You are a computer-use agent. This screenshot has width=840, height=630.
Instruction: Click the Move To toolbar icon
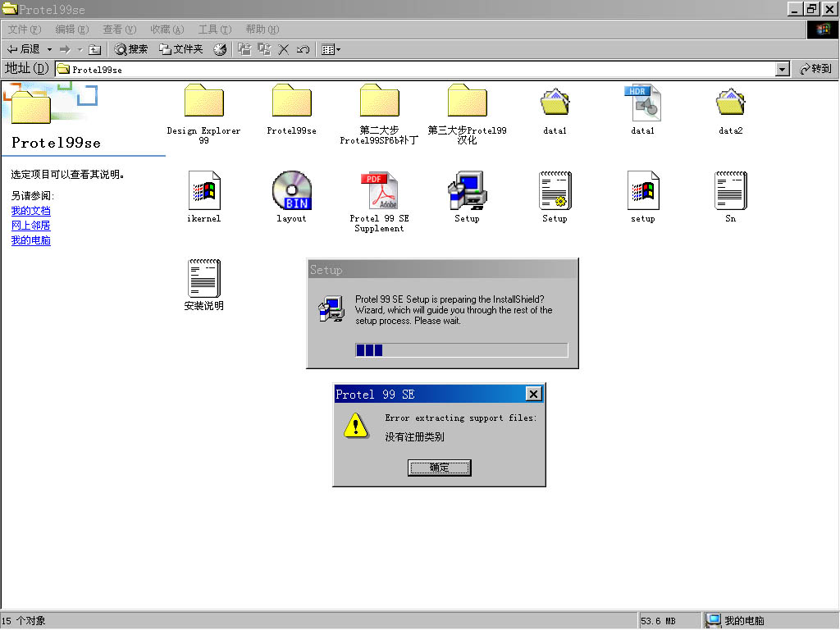tap(244, 49)
